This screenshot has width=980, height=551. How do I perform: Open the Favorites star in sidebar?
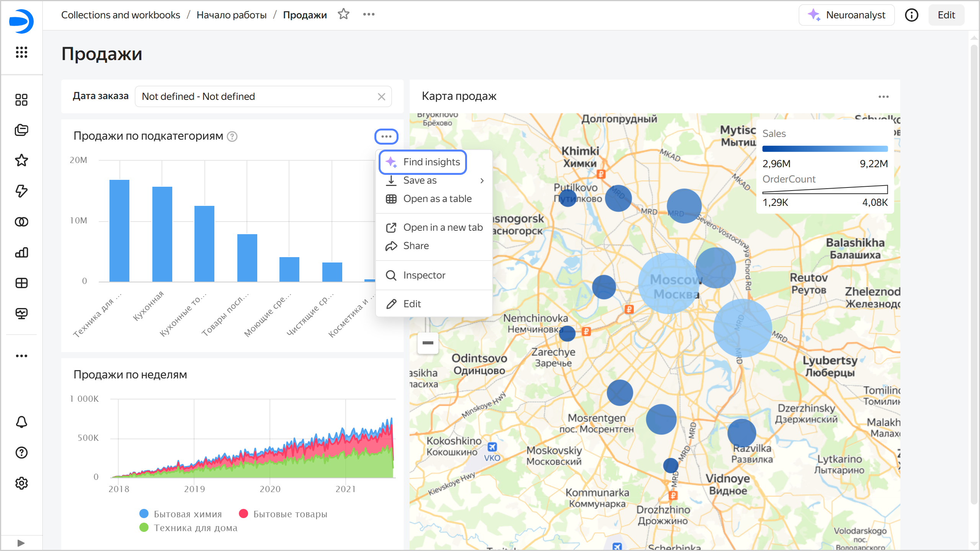[21, 160]
